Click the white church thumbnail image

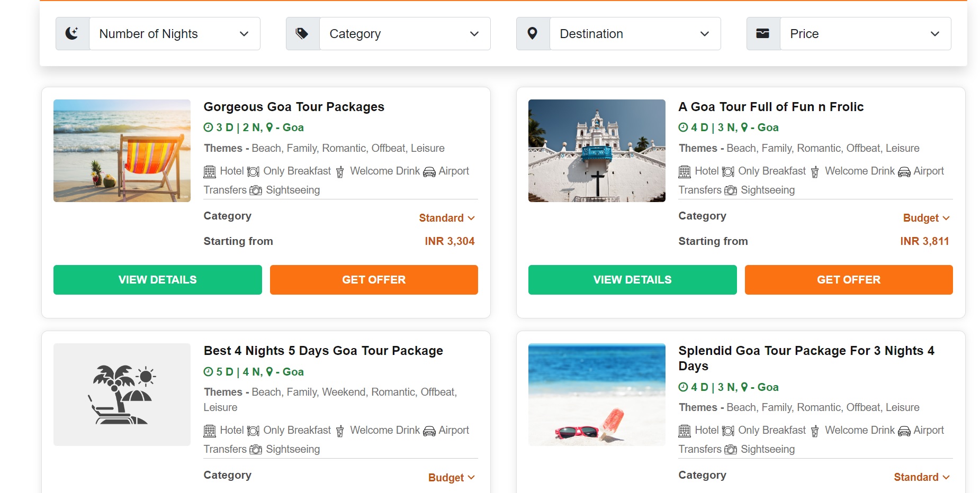click(x=597, y=151)
